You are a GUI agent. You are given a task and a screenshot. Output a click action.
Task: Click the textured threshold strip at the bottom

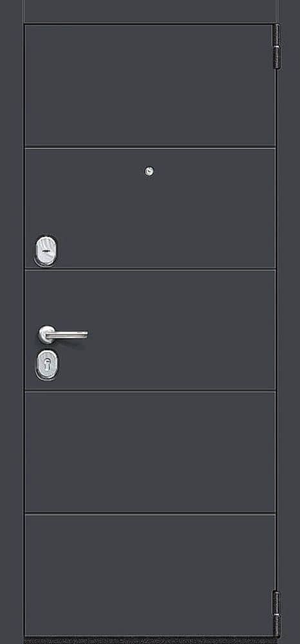pyautogui.click(x=150, y=640)
